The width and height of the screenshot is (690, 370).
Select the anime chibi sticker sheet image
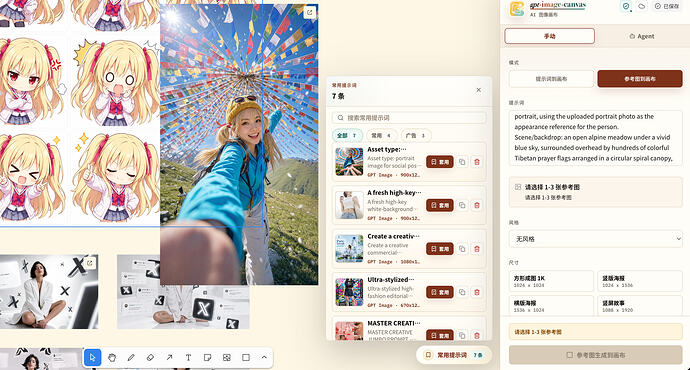pos(80,112)
